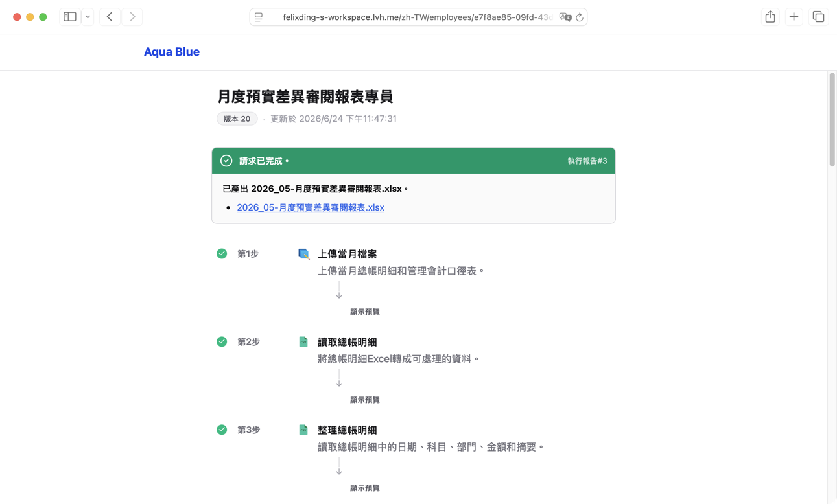This screenshot has height=504, width=837.
Task: Click description 將總帳明細Excel轉成可處理的資料
Action: point(399,359)
